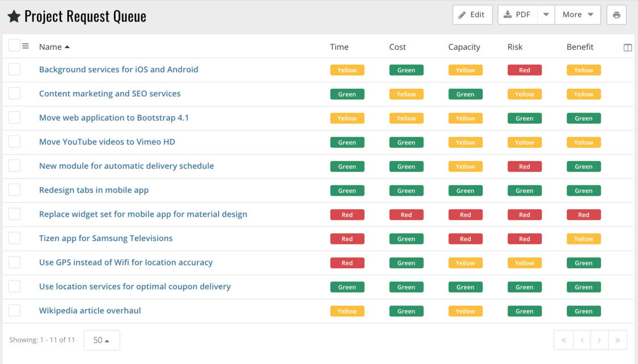Click the Red risk pill on the Tizen app row
This screenshot has height=364, width=638.
coord(524,238)
